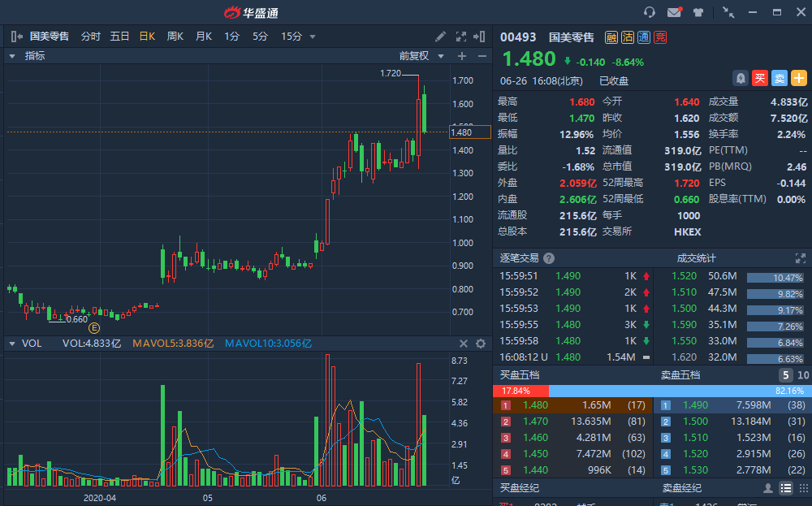The image size is (812, 506).
Task: Click the broker person icon
Action: [768, 488]
